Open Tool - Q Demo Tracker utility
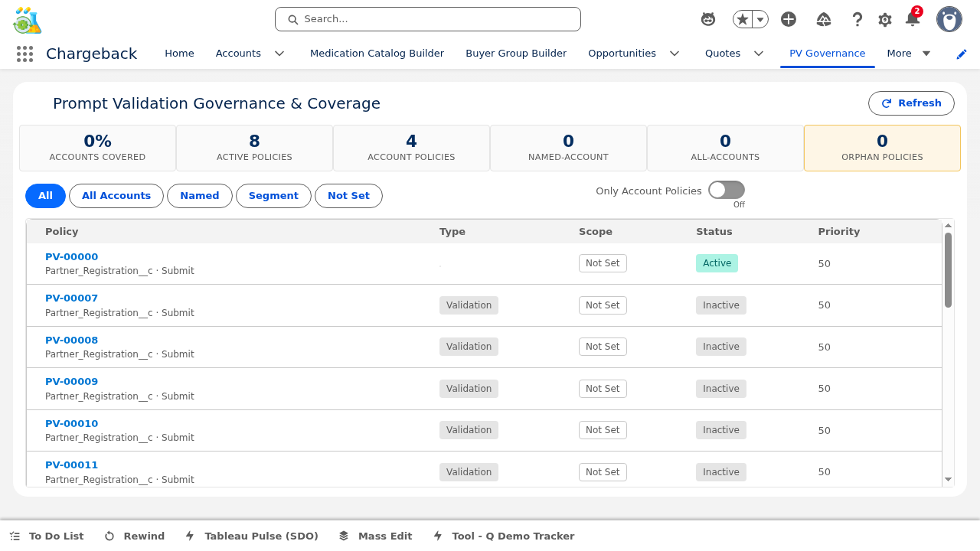 [x=504, y=536]
